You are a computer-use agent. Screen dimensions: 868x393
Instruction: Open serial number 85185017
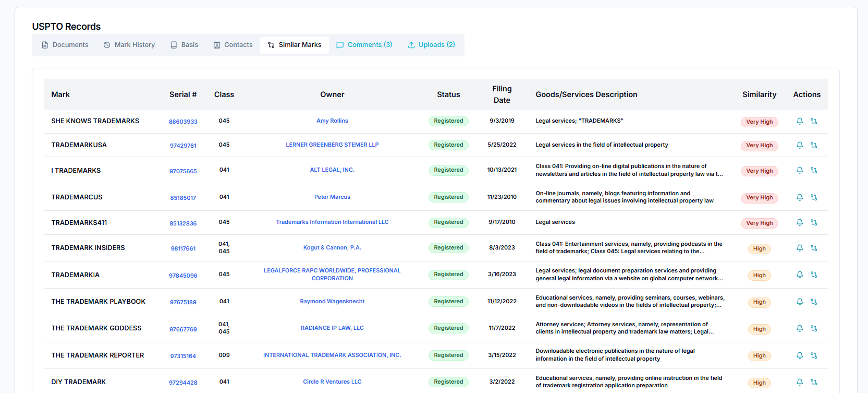[183, 198]
